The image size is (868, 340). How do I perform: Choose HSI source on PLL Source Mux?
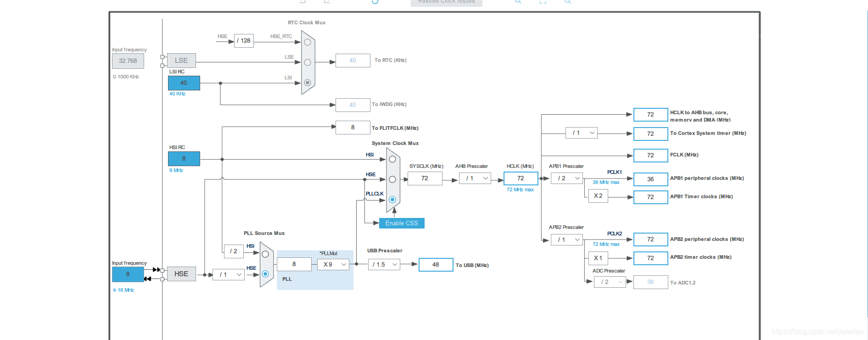pyautogui.click(x=265, y=254)
